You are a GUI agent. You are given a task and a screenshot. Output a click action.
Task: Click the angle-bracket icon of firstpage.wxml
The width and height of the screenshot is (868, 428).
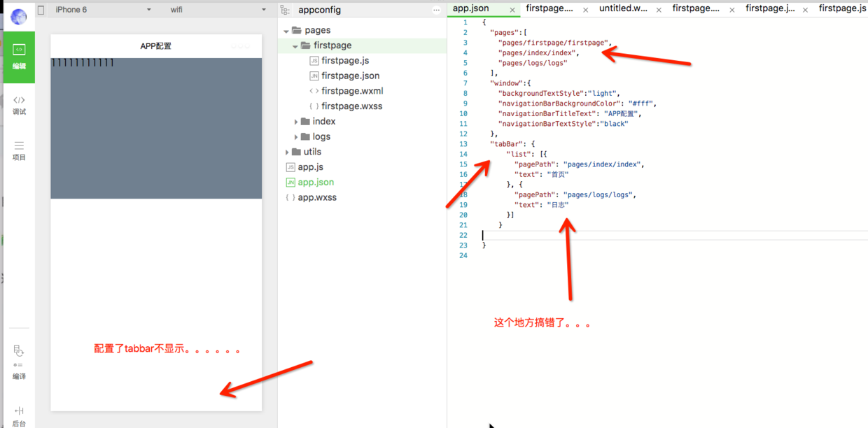(314, 91)
